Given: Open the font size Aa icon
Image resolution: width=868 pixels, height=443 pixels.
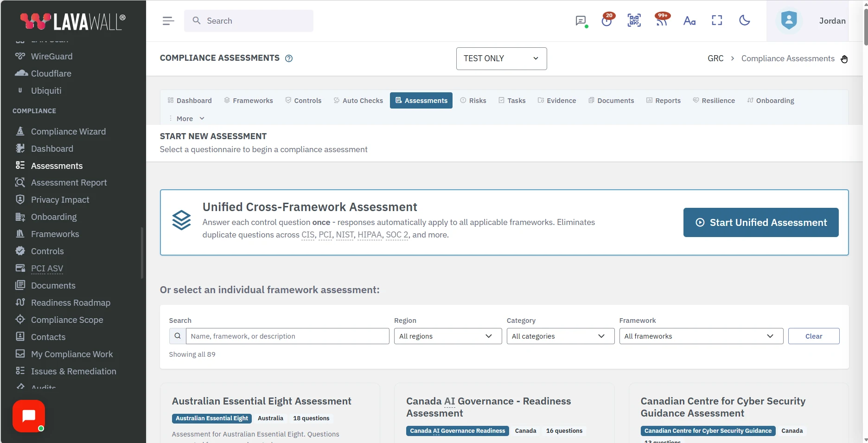Looking at the screenshot, I should 689,21.
